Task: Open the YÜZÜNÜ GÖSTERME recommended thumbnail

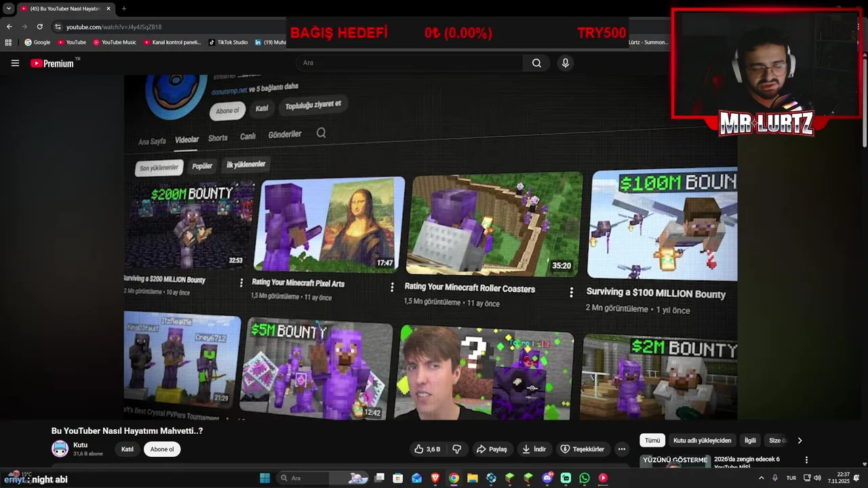Action: coord(675,462)
